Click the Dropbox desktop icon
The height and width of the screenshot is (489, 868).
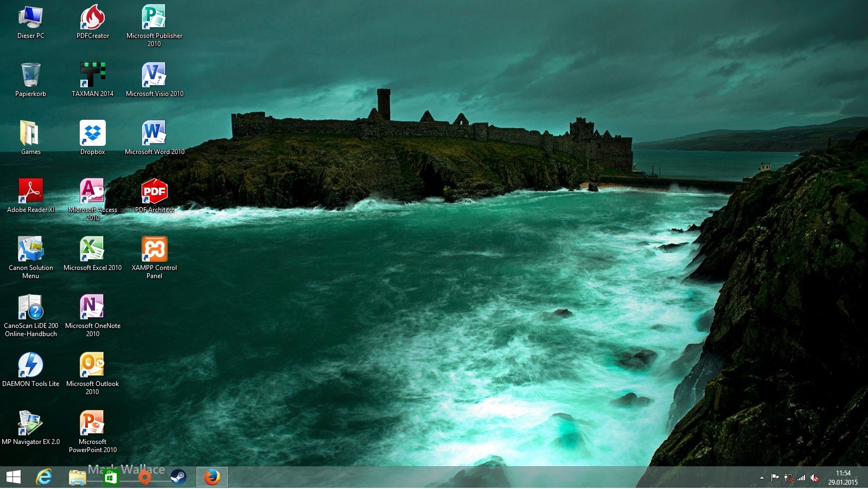pyautogui.click(x=92, y=133)
